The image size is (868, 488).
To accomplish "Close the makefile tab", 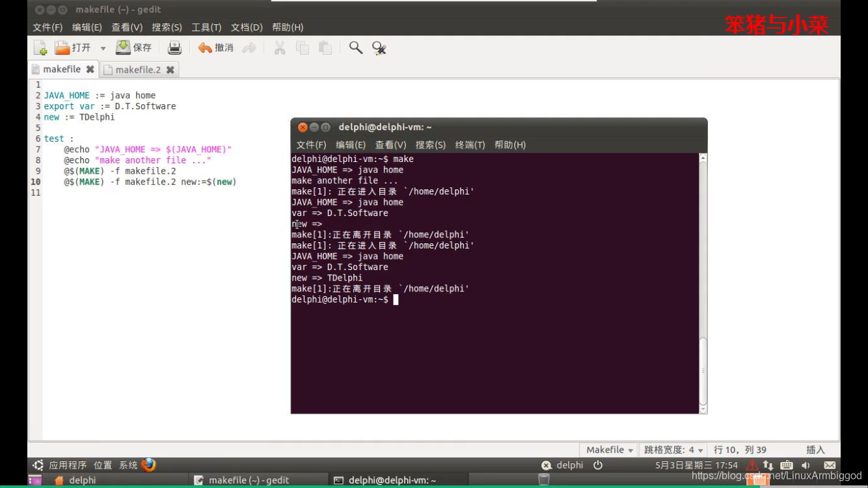I will (90, 69).
